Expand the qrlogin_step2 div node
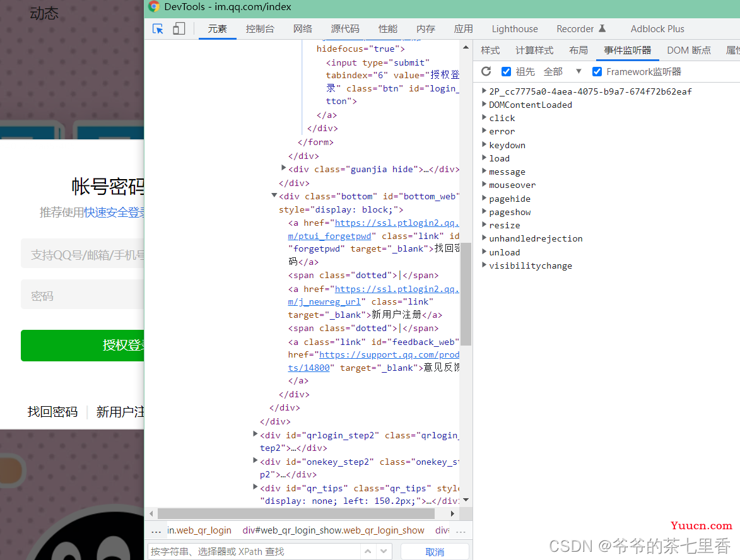This screenshot has width=740, height=560. pos(255,434)
